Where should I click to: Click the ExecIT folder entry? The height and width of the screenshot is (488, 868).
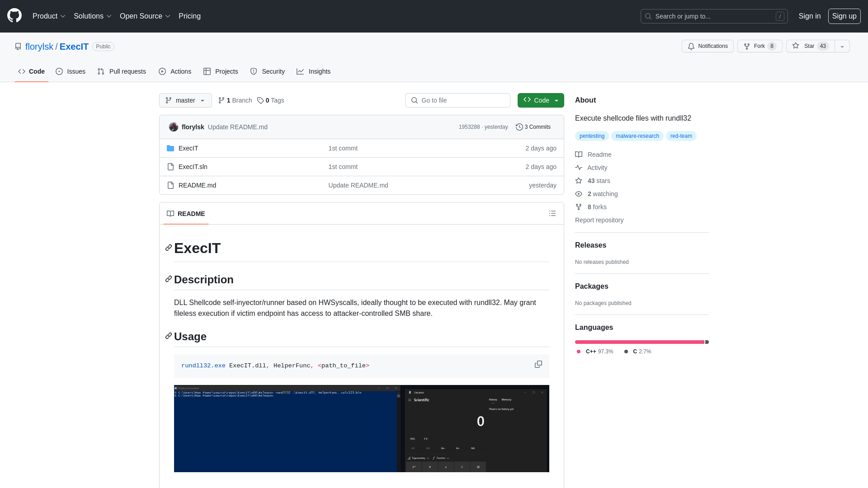[x=188, y=148]
